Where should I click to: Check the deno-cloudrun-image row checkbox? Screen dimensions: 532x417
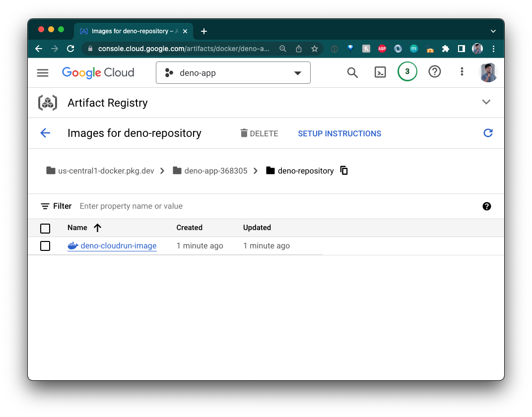tap(45, 245)
